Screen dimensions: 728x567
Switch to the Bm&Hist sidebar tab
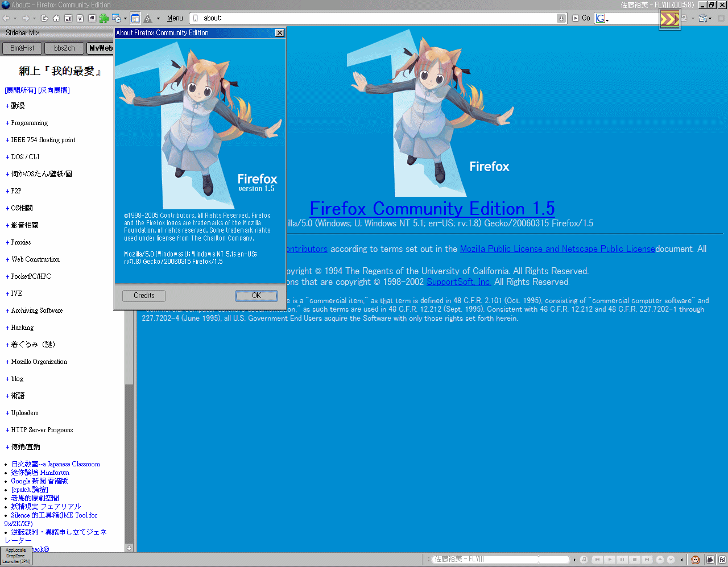[22, 48]
